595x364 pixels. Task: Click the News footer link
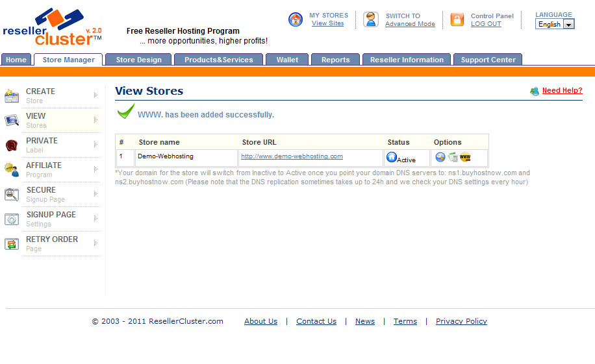(365, 321)
